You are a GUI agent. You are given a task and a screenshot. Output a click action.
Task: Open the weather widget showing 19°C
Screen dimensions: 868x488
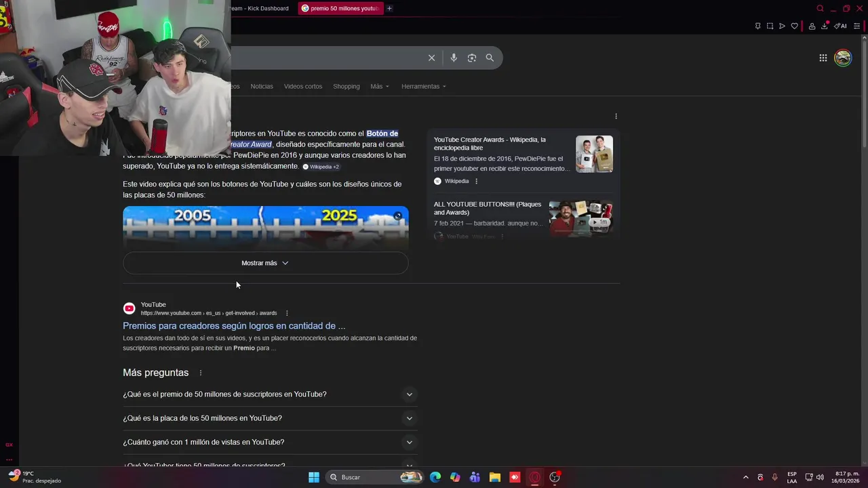(35, 477)
